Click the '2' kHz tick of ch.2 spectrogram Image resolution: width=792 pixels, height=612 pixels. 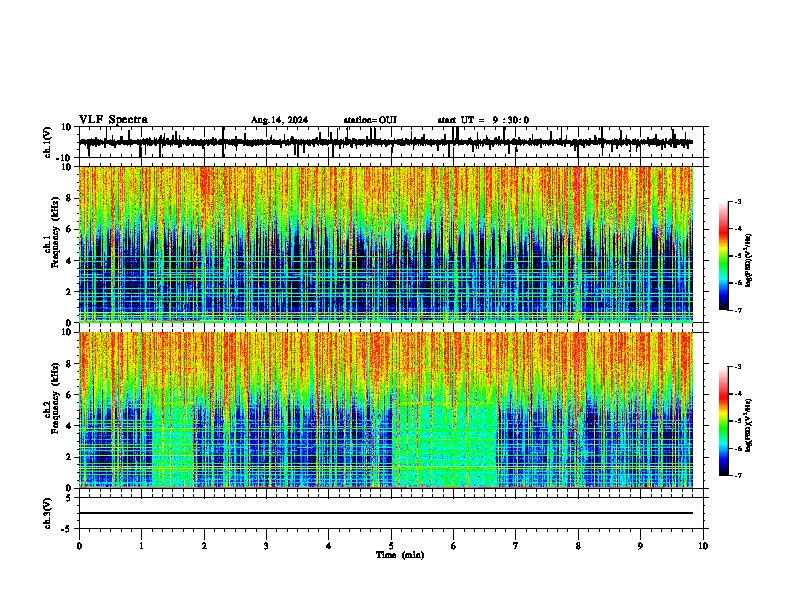(69, 457)
